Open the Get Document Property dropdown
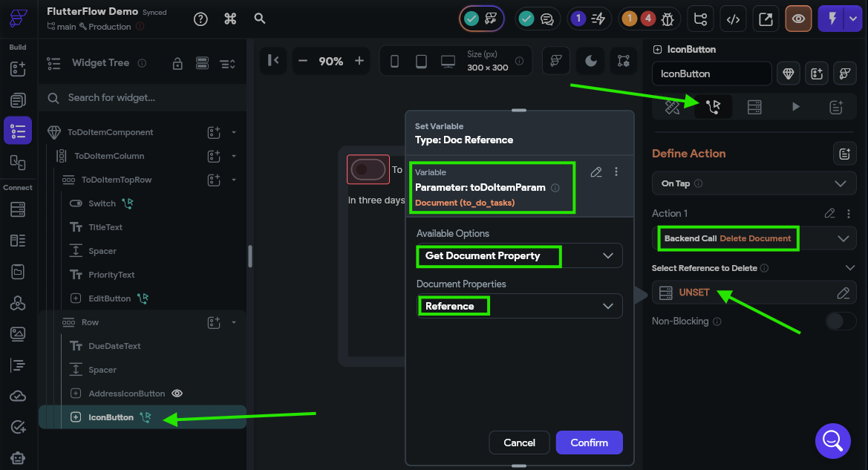Viewport: 868px width, 470px height. (519, 255)
